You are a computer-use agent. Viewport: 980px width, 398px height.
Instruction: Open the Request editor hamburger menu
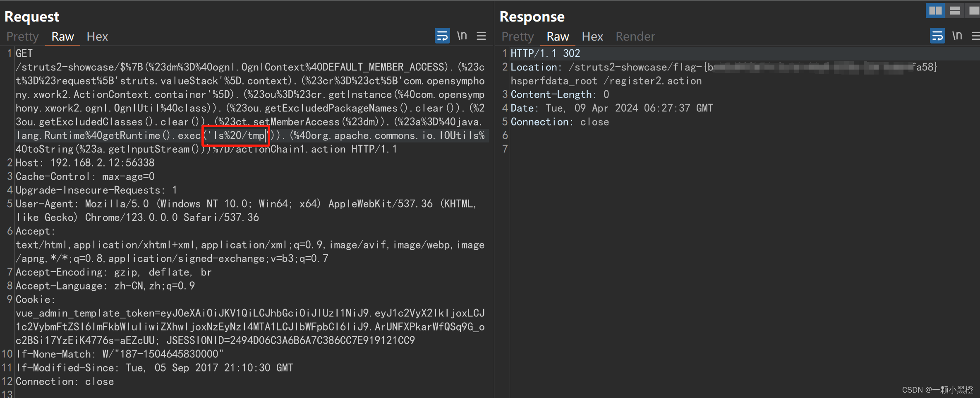point(481,36)
